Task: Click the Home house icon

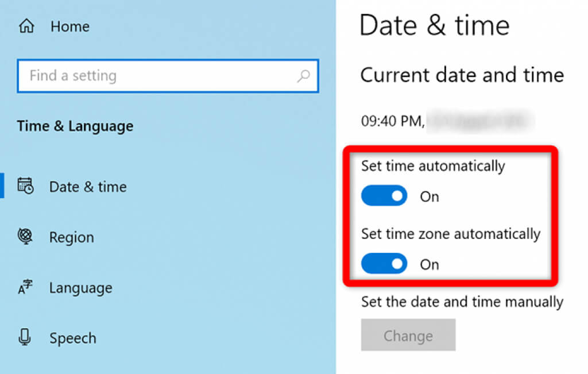Action: point(26,26)
